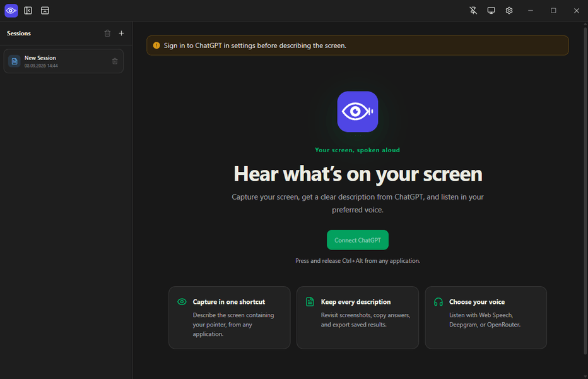Select the New Session entry
Screen dimensions: 588x379
(x=64, y=61)
